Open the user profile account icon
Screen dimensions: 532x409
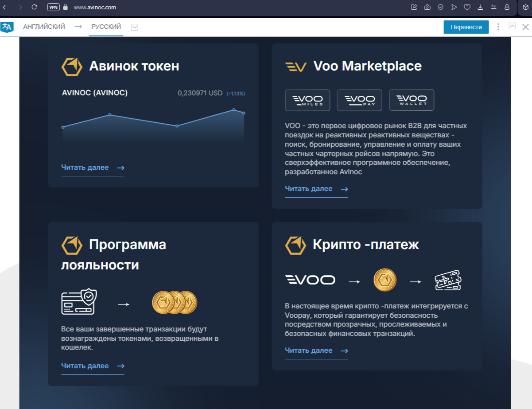[x=507, y=7]
